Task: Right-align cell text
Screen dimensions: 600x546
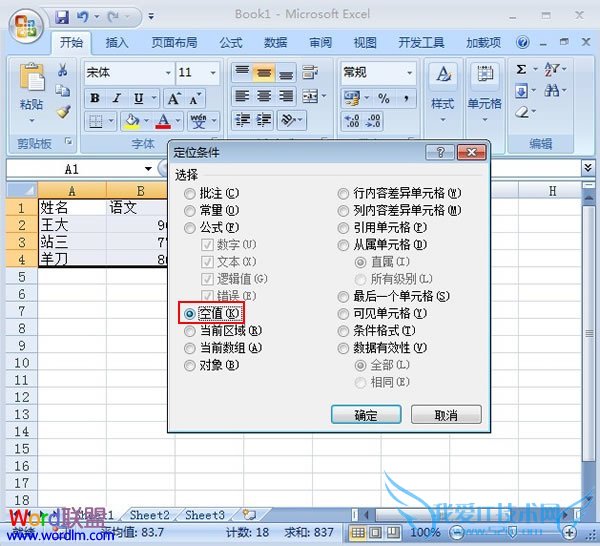Action: point(286,96)
